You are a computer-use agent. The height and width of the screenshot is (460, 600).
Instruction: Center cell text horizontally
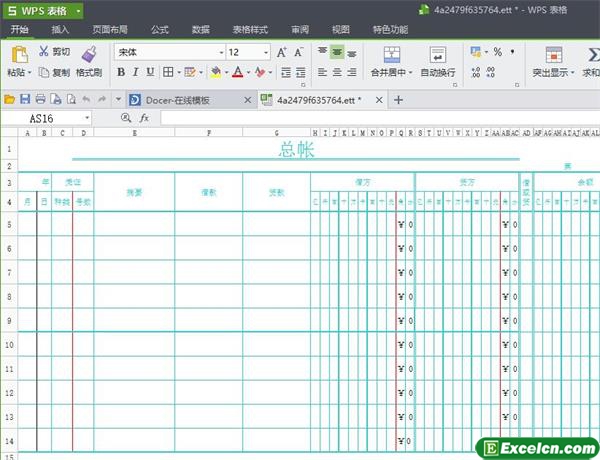click(x=337, y=72)
